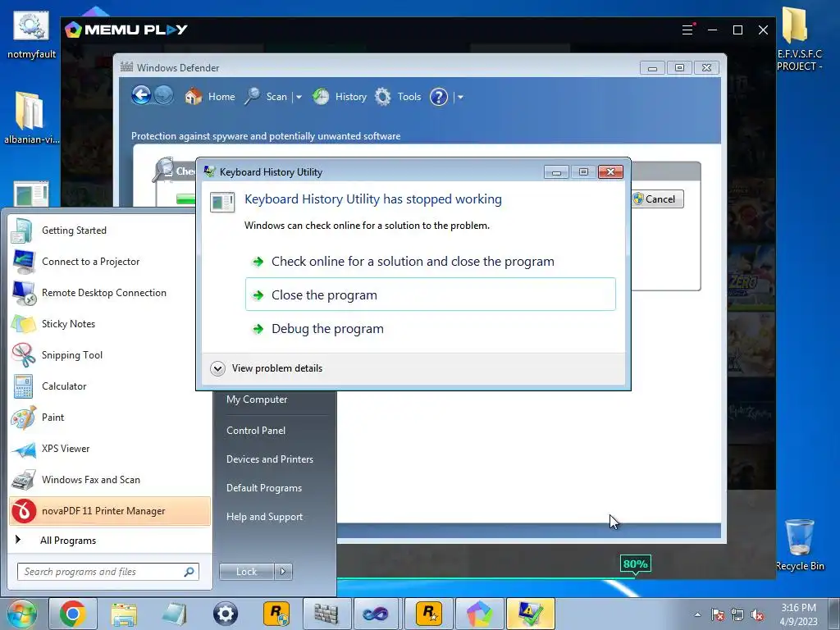The height and width of the screenshot is (630, 840).
Task: Check online for a solution and close program
Action: coord(430,262)
